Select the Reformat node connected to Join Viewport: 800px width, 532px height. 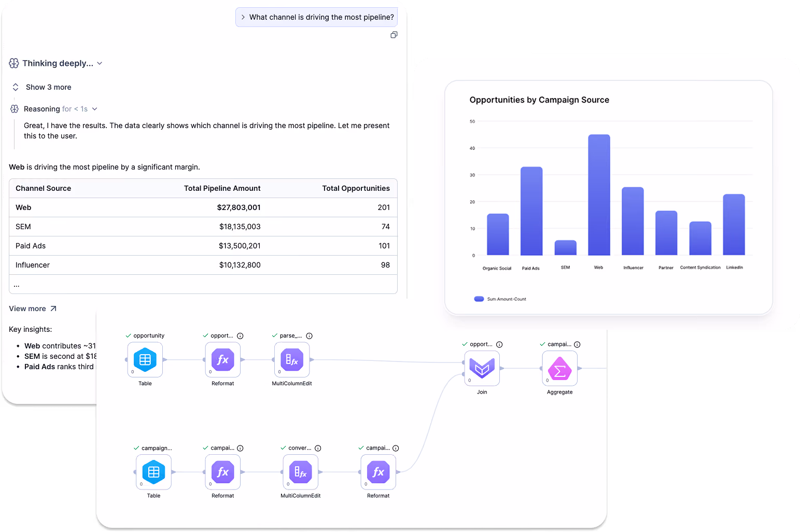378,472
